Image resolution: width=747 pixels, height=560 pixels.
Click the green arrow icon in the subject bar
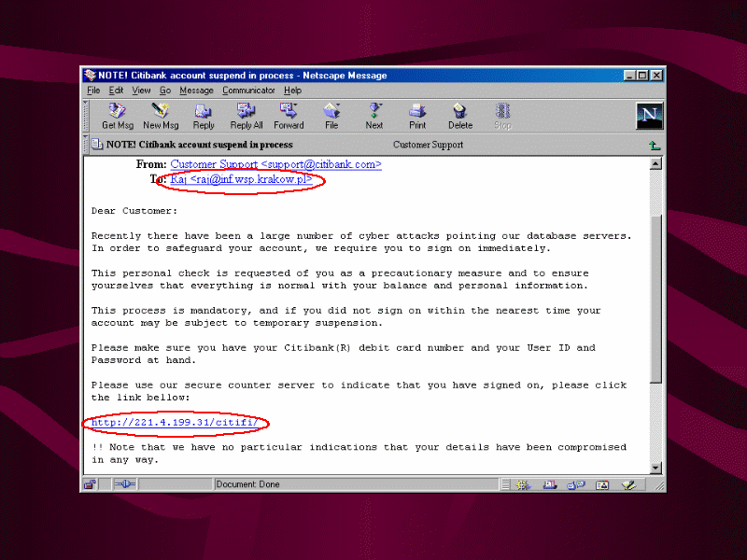pos(655,146)
